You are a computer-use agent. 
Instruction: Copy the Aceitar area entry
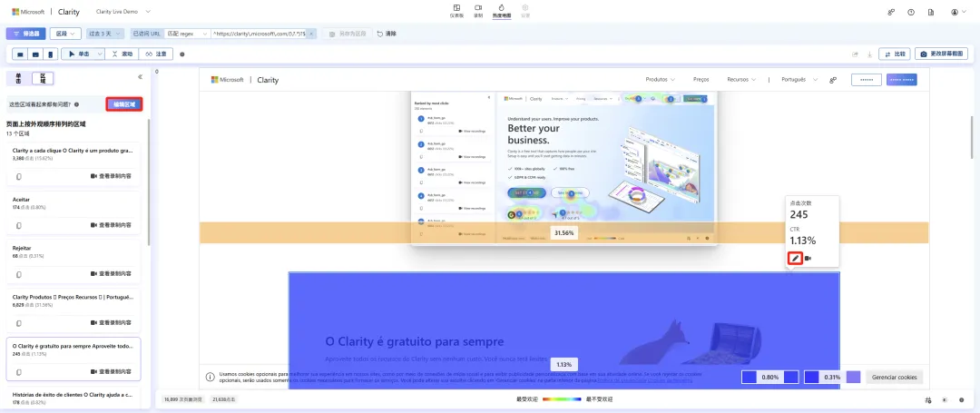pyautogui.click(x=19, y=225)
